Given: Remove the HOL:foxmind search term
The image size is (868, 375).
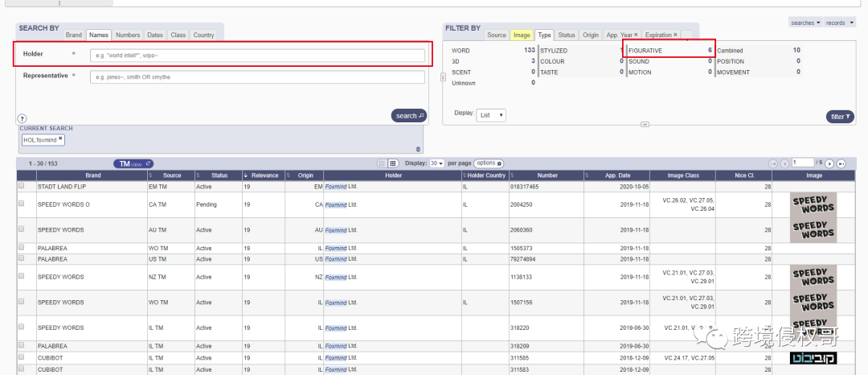Looking at the screenshot, I should click(60, 139).
